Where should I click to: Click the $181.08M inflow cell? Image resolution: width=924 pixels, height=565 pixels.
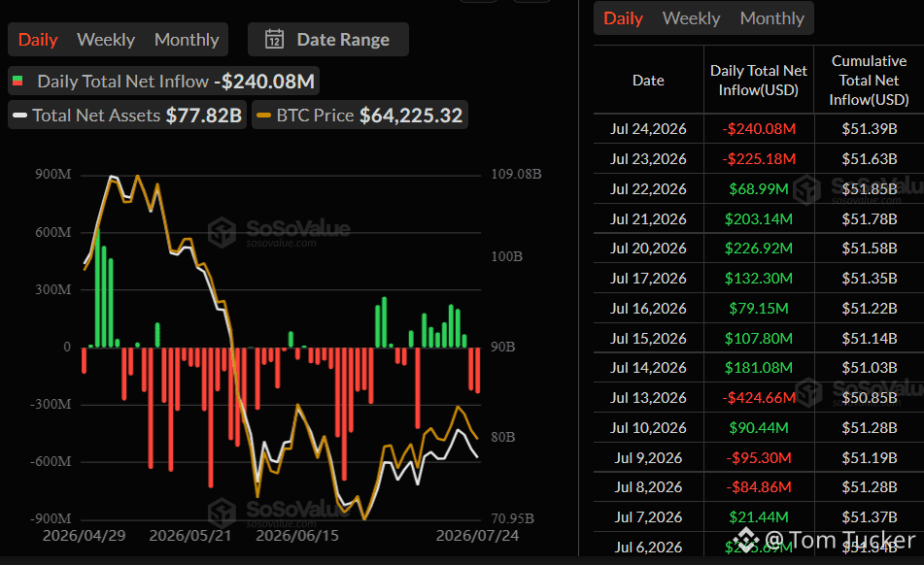pos(759,367)
